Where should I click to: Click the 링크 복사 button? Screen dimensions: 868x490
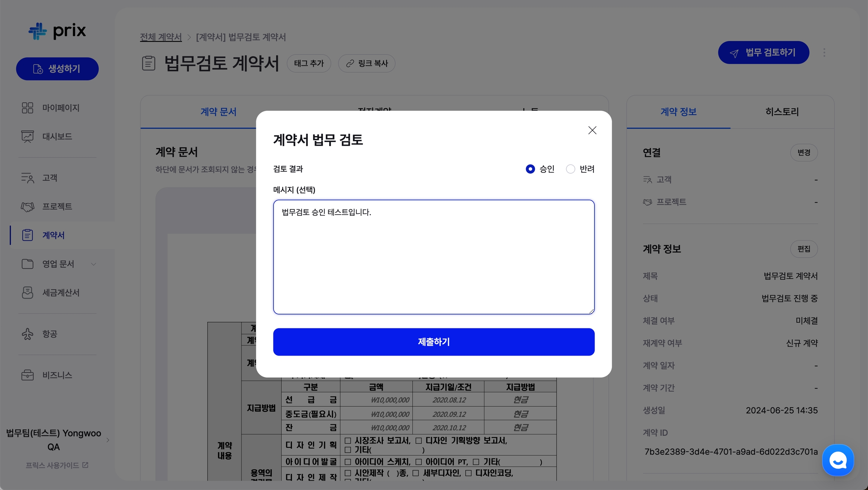point(367,63)
